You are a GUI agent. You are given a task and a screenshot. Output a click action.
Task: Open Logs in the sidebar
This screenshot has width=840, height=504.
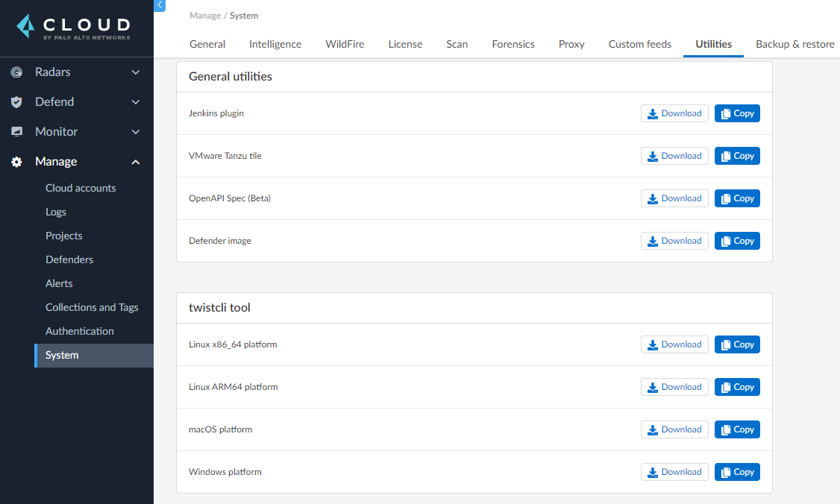point(56,212)
